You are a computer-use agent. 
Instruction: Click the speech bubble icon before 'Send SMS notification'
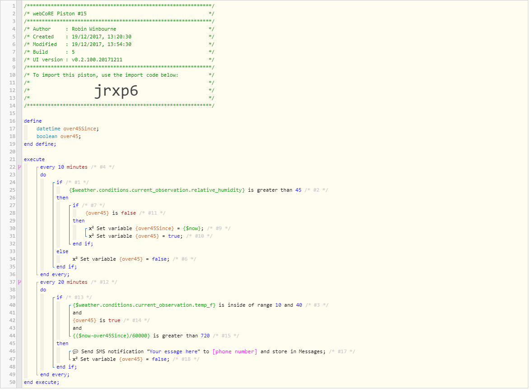75,351
